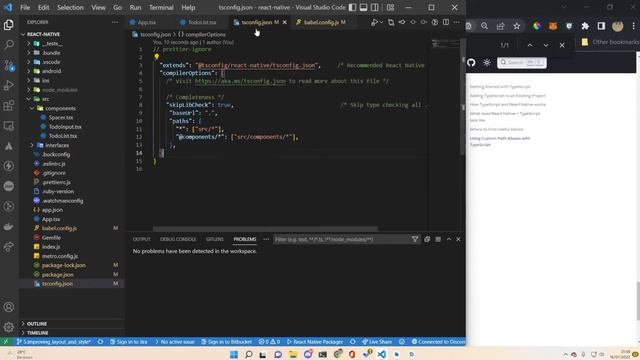Viewport: 640px width, 360px height.
Task: Open the editor More Actions ellipsis
Action: (457, 22)
